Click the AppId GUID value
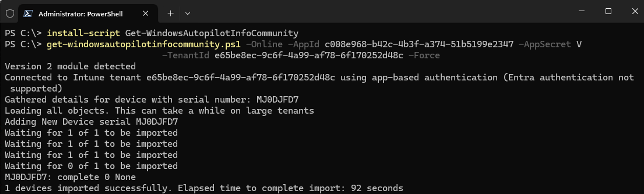This screenshot has height=194, width=644. pyautogui.click(x=419, y=44)
